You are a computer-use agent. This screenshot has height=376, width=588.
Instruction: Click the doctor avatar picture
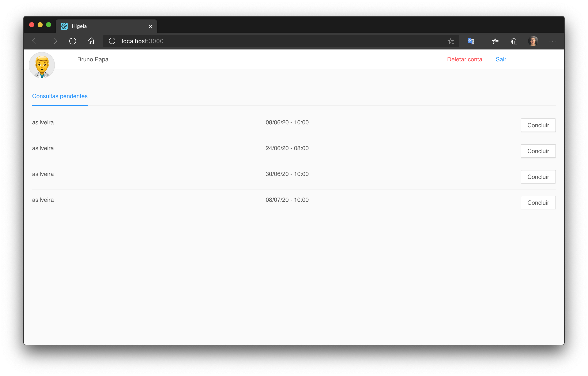point(42,65)
